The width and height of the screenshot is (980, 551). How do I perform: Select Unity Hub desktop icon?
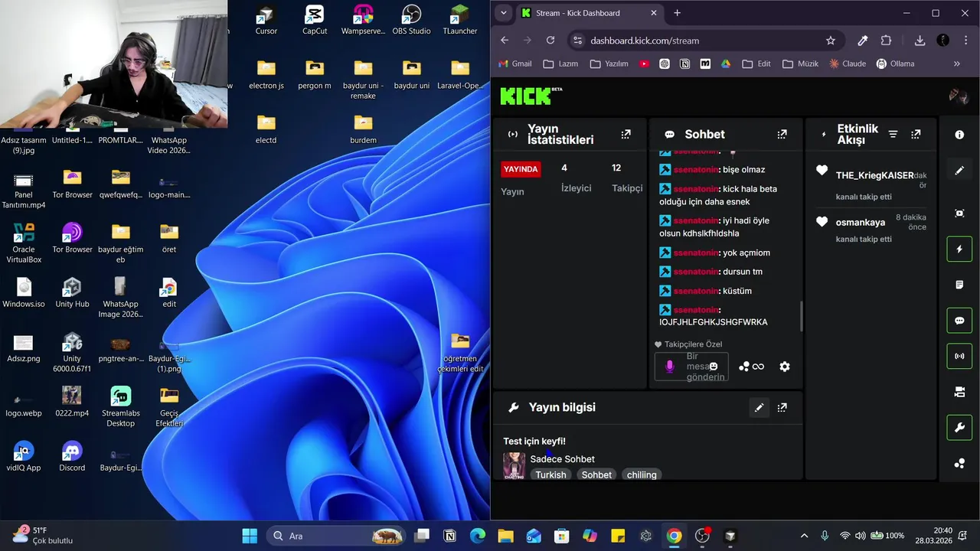tap(72, 292)
